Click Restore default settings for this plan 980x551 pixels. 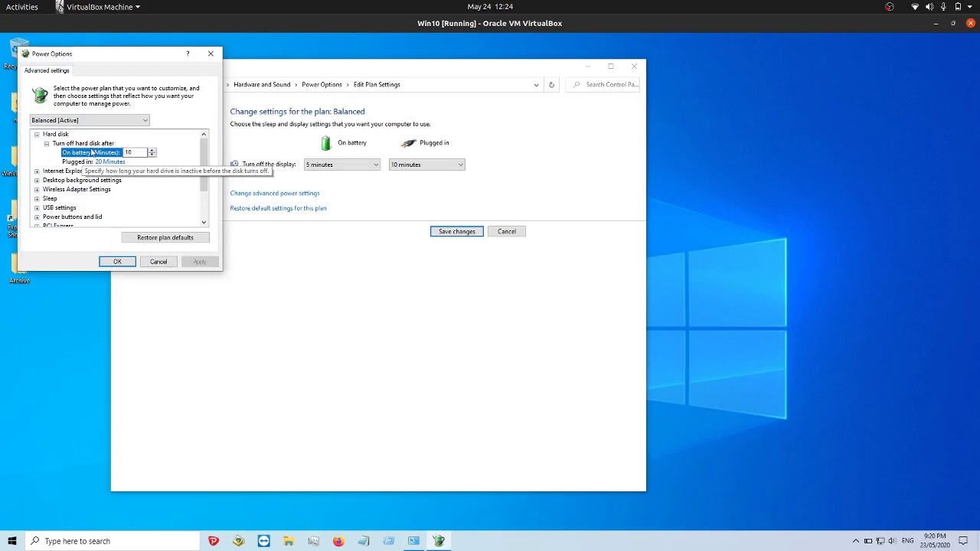pyautogui.click(x=278, y=208)
